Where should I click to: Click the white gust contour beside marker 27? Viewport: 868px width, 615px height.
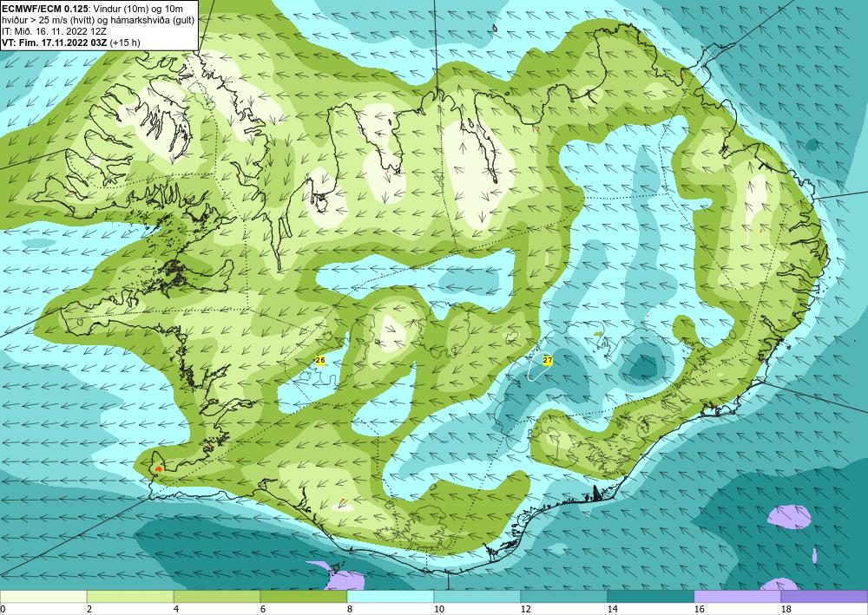[x=540, y=367]
